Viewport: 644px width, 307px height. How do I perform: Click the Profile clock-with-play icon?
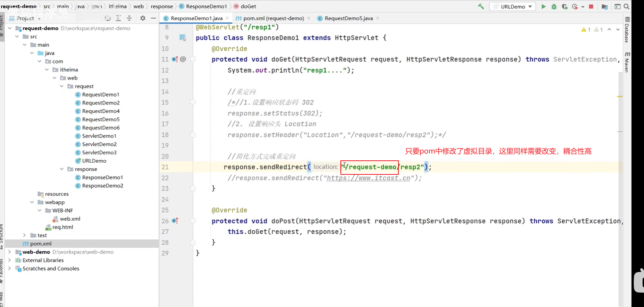point(575,6)
